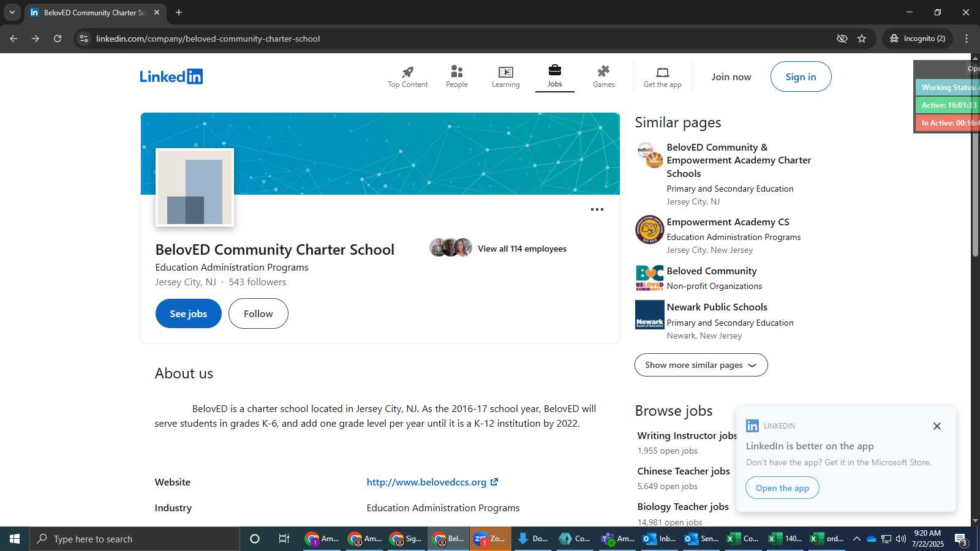Close the LinkedIn app notification popup

[x=937, y=426]
